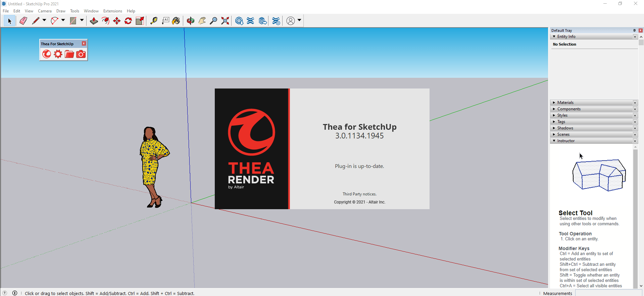Open Thea settings gear icon

pyautogui.click(x=58, y=54)
